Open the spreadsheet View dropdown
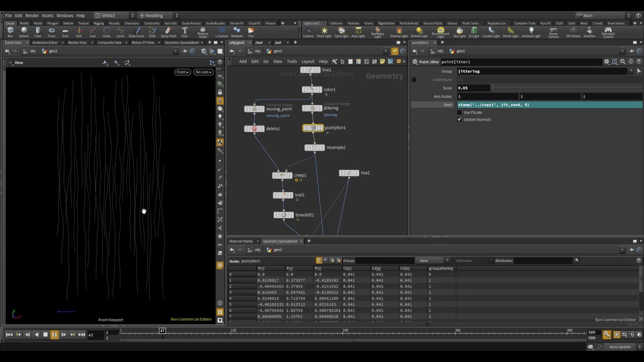The height and width of the screenshot is (362, 644). 433,260
